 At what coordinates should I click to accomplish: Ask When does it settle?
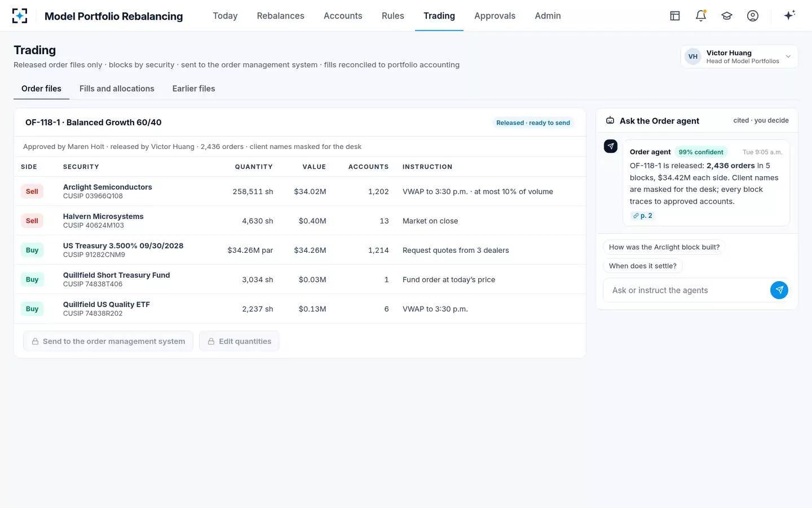[x=642, y=266]
